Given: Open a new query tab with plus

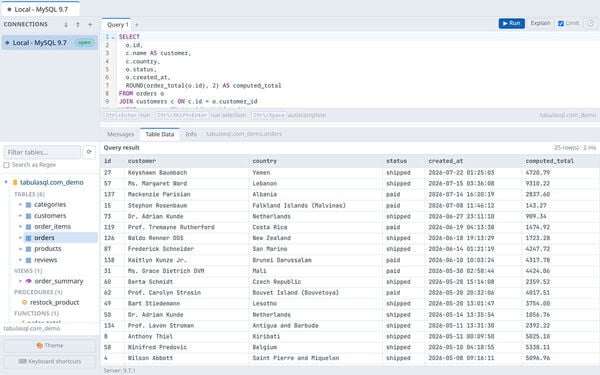Looking at the screenshot, I should click(137, 25).
